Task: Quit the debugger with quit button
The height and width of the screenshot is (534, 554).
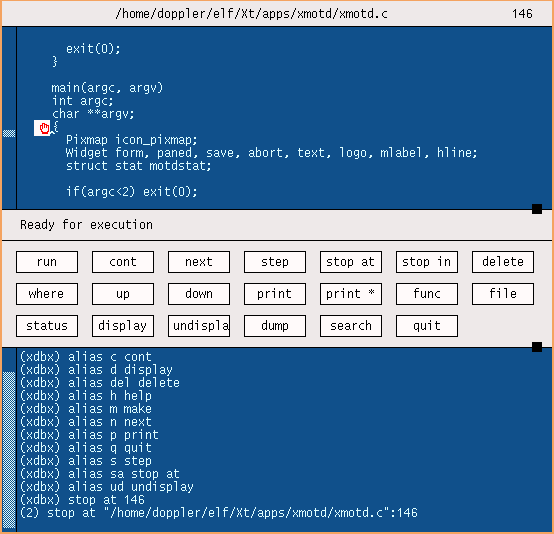Action: pyautogui.click(x=427, y=326)
